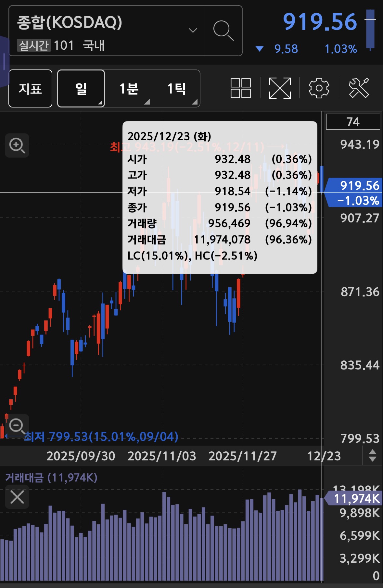Image resolution: width=383 pixels, height=588 pixels.
Task: Open the 지표 indicators button
Action: 31,88
